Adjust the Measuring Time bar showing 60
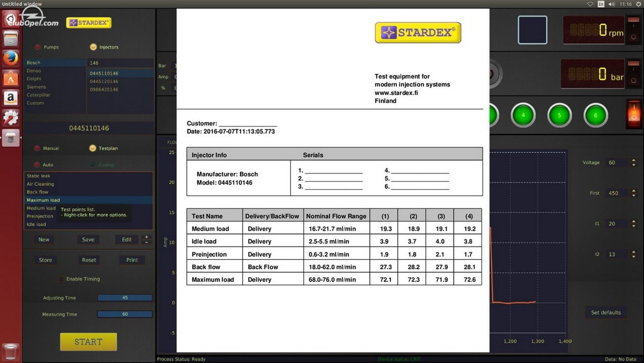This screenshot has width=644, height=363. 125,314
